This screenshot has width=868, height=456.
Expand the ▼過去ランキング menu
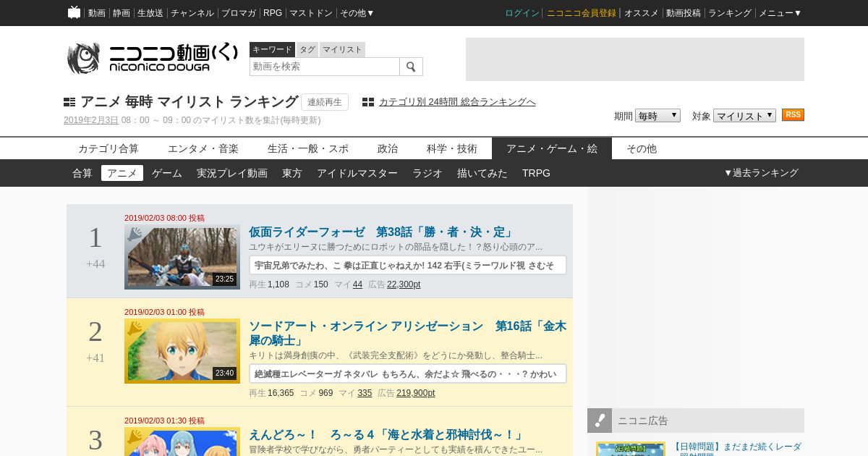761,173
